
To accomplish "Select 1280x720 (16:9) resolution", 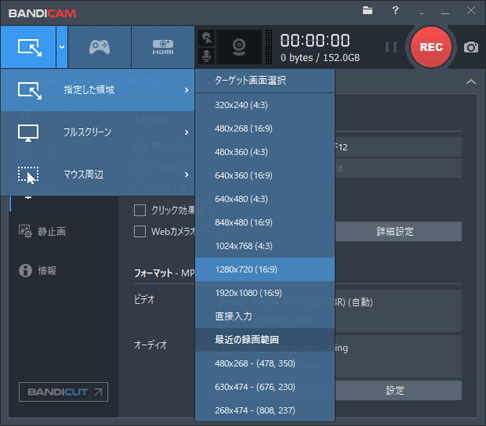I will 265,270.
